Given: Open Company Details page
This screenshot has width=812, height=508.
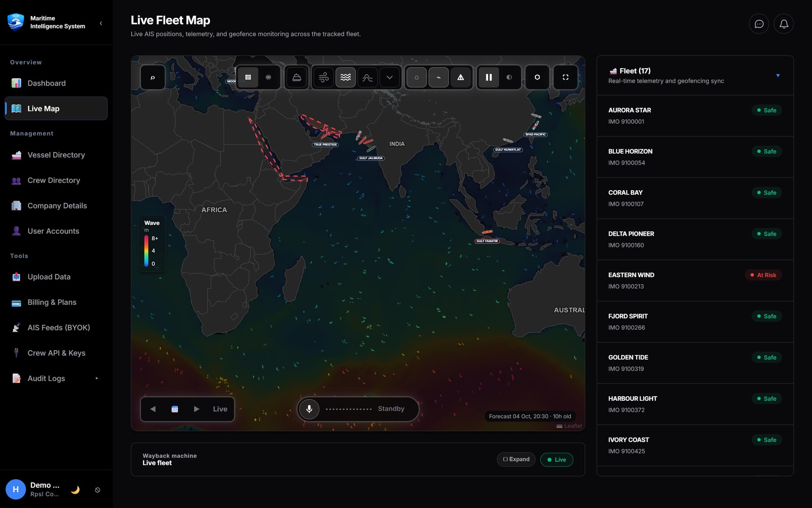Looking at the screenshot, I should (x=56, y=206).
